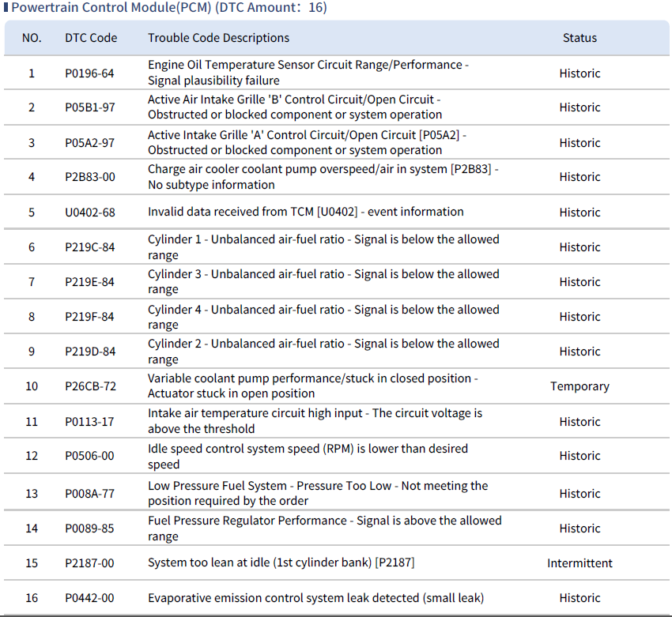Select the Cylinder 1 unbalanced air-fuel ratio row

(323, 246)
